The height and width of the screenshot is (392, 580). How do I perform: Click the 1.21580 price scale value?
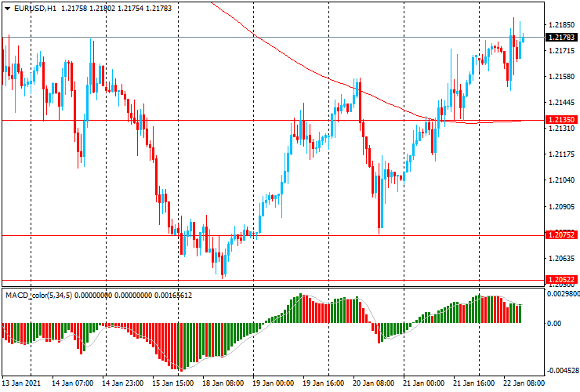tap(561, 77)
